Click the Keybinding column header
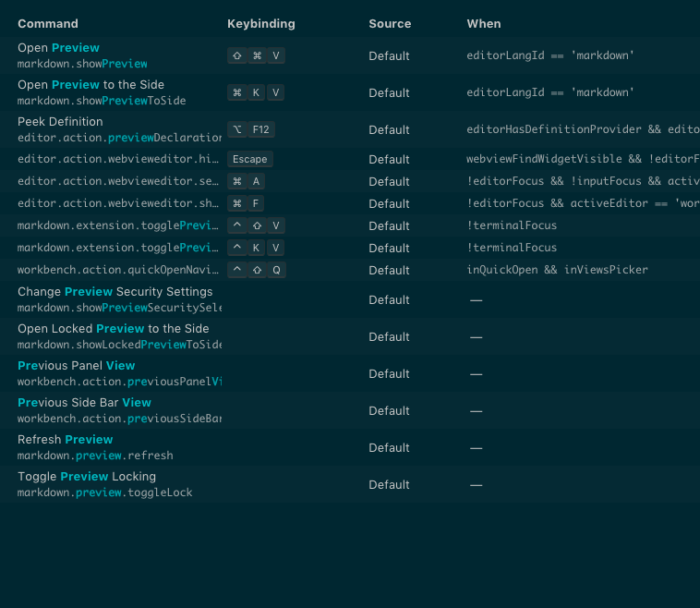The height and width of the screenshot is (608, 700). tap(261, 24)
